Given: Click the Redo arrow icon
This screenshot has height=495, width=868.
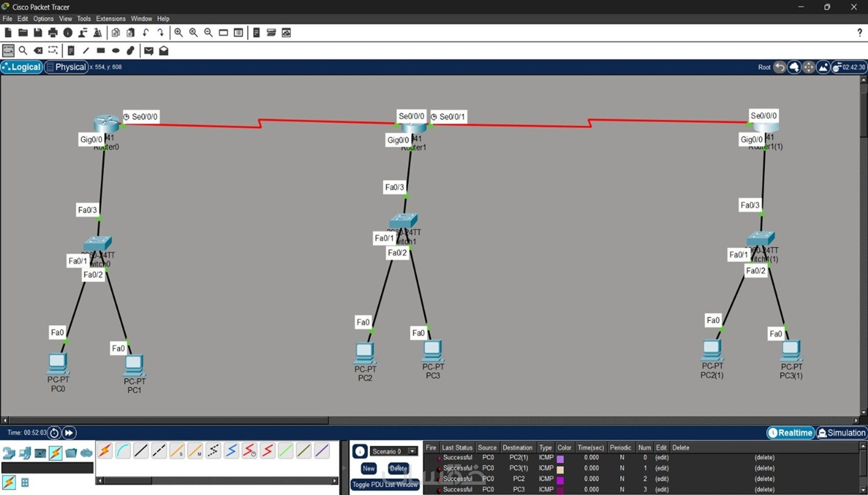Looking at the screenshot, I should click(x=160, y=33).
